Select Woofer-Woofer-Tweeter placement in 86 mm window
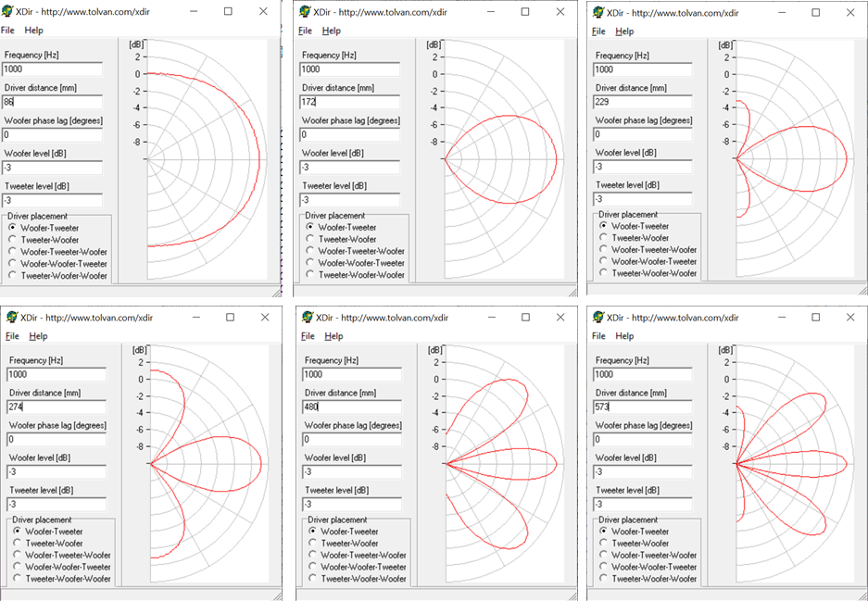This screenshot has height=601, width=868. (57, 263)
